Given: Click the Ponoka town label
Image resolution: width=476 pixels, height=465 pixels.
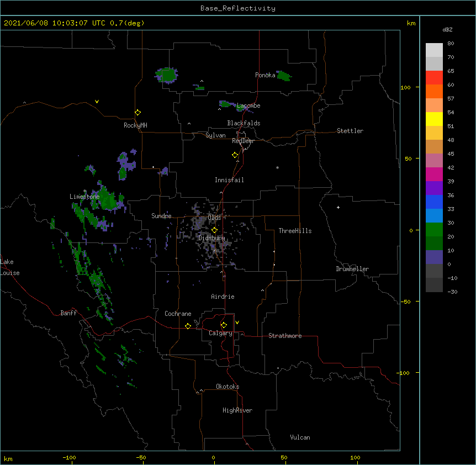Looking at the screenshot, I should pyautogui.click(x=265, y=75).
